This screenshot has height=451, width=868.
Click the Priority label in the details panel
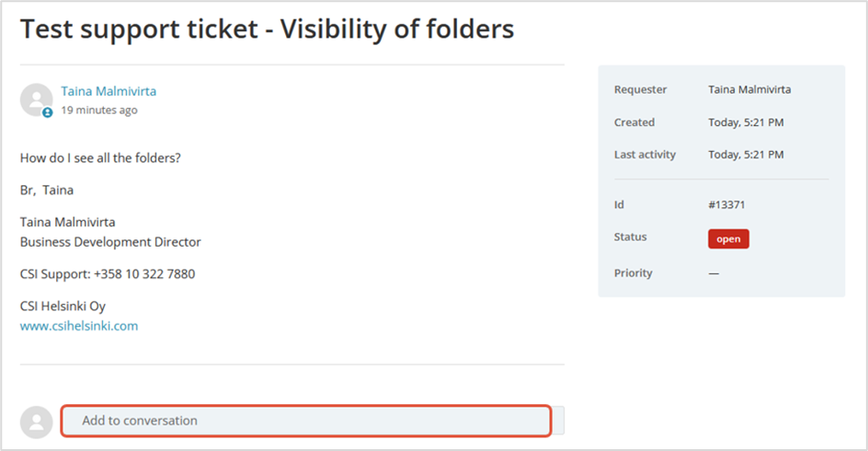tap(634, 273)
